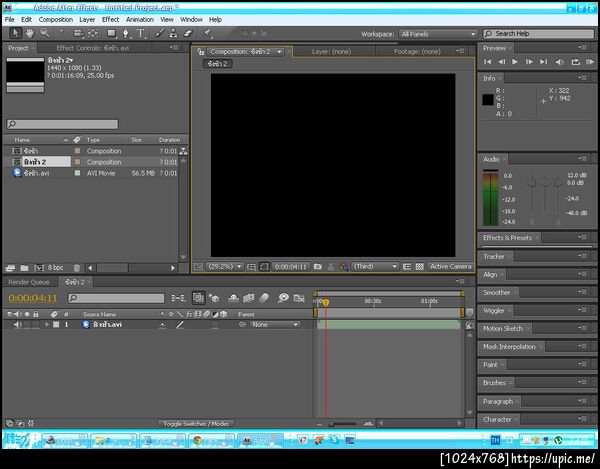This screenshot has height=469, width=600.
Task: Toggle draft 3D in timeline
Action: [x=214, y=298]
